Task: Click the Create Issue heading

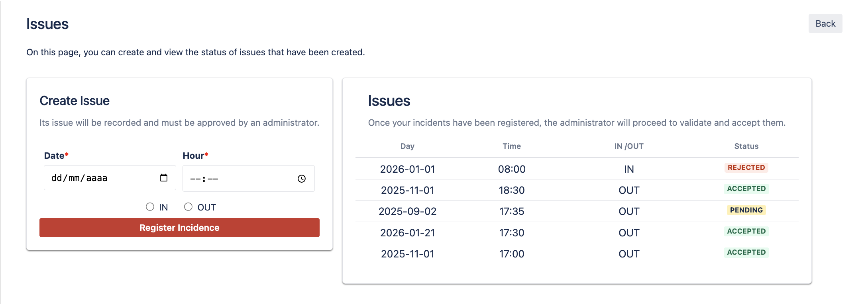Action: 74,101
